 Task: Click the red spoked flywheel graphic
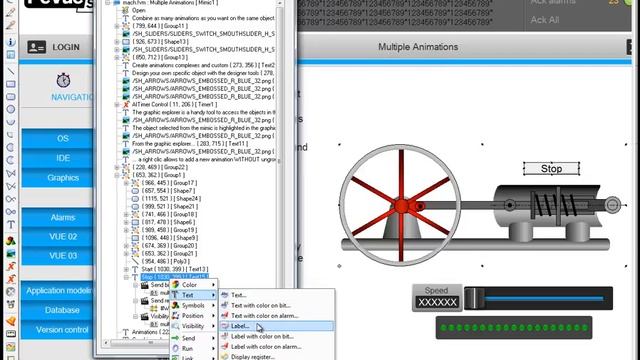pyautogui.click(x=401, y=206)
